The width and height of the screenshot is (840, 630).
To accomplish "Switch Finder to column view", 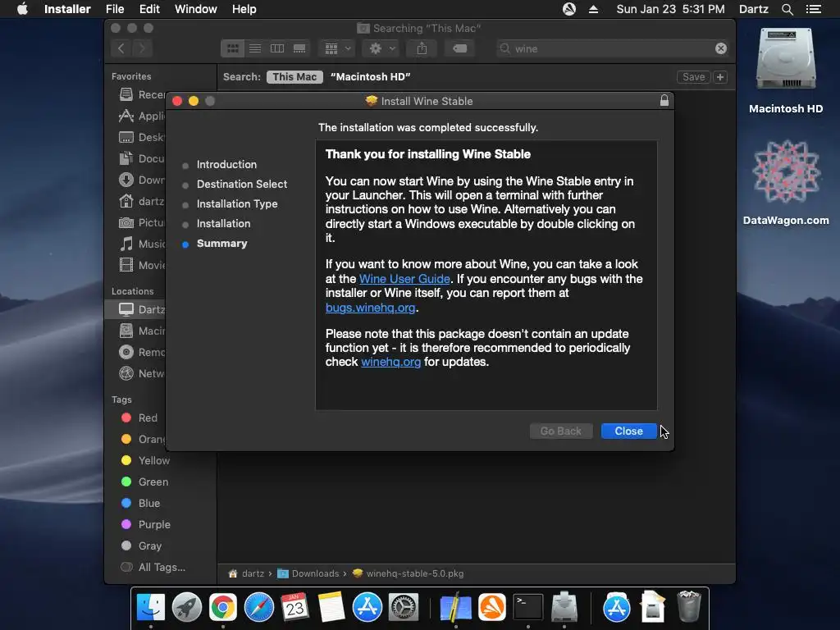I will (x=277, y=48).
